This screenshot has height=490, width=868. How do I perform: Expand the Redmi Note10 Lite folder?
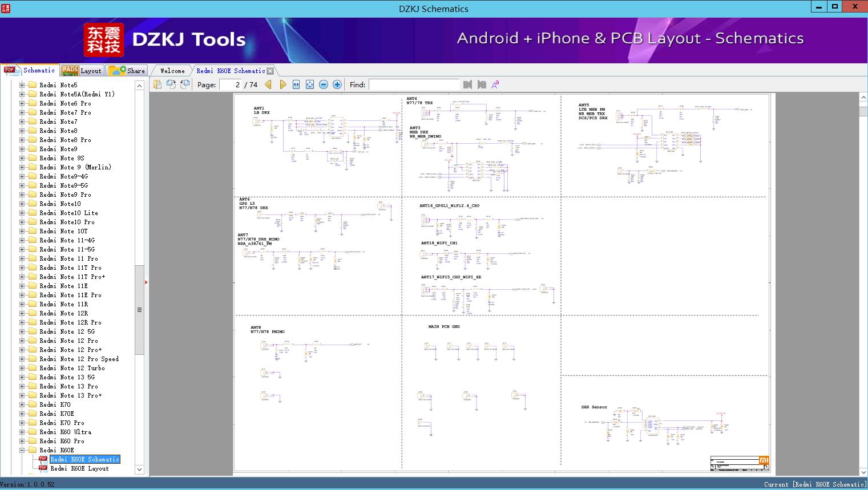pyautogui.click(x=22, y=213)
